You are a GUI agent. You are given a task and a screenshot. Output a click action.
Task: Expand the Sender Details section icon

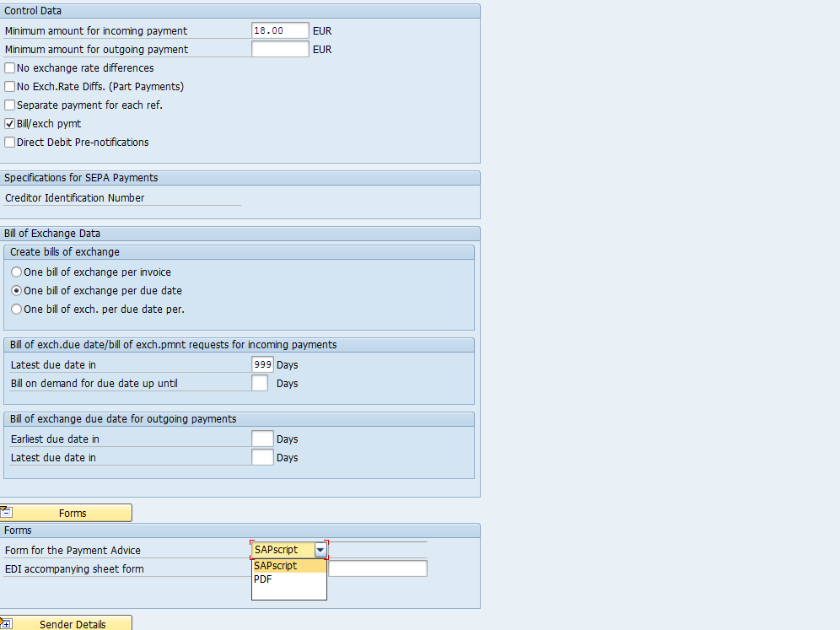[6, 623]
